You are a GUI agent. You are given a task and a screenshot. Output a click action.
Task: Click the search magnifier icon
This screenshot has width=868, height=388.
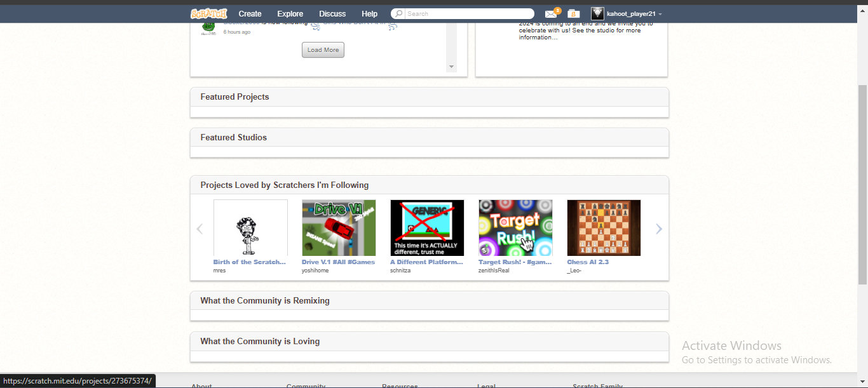398,13
